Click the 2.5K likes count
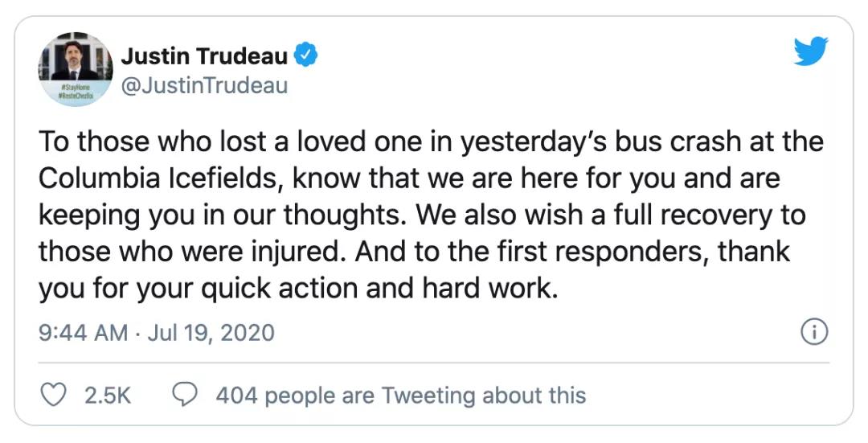This screenshot has width=868, height=443. pos(108,396)
